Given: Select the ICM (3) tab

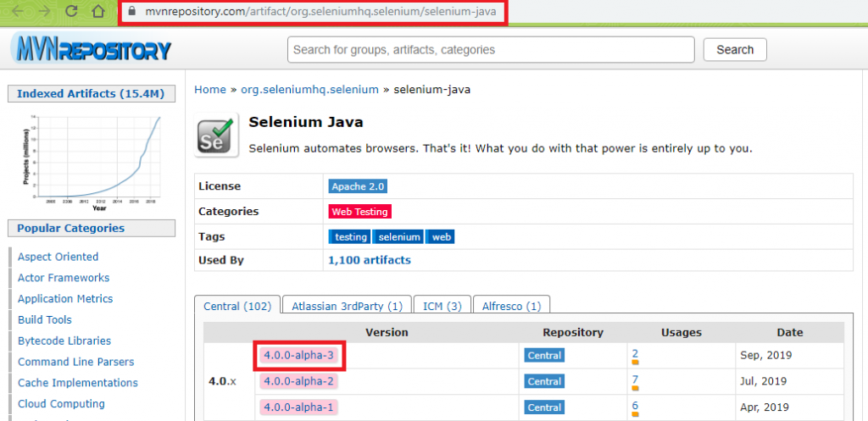Looking at the screenshot, I should click(442, 306).
